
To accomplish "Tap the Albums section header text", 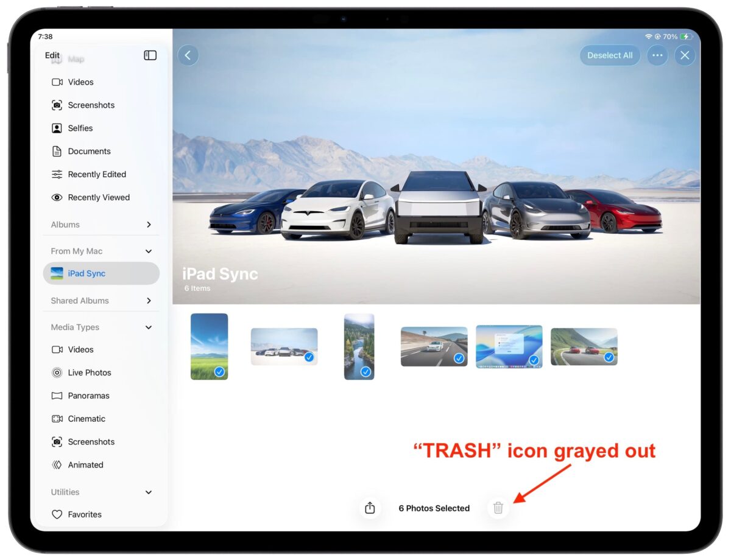I will (65, 225).
